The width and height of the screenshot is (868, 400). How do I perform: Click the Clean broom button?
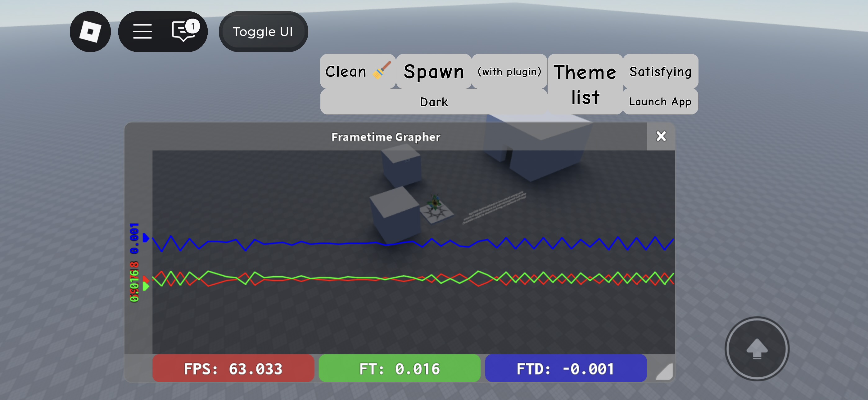(358, 71)
